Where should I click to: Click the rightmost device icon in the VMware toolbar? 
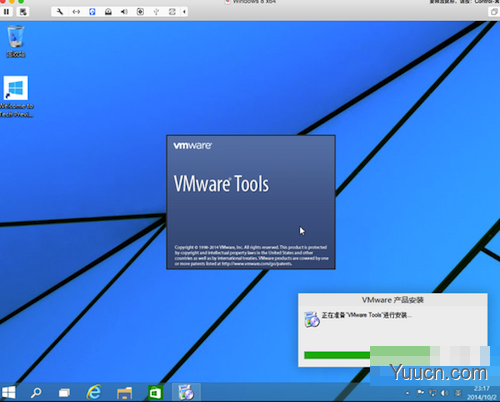172,12
